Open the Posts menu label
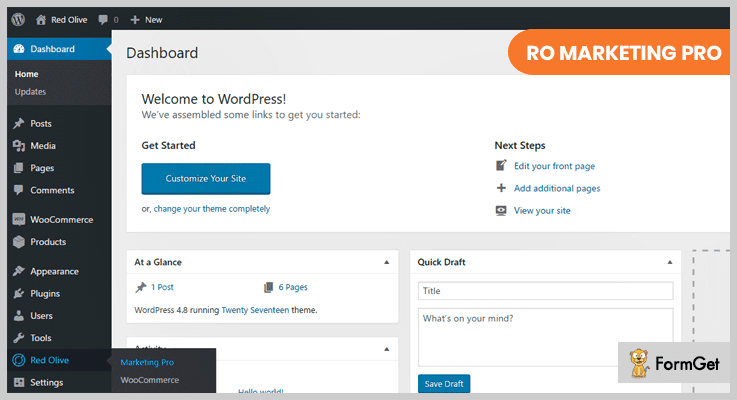The width and height of the screenshot is (737, 400). (41, 124)
